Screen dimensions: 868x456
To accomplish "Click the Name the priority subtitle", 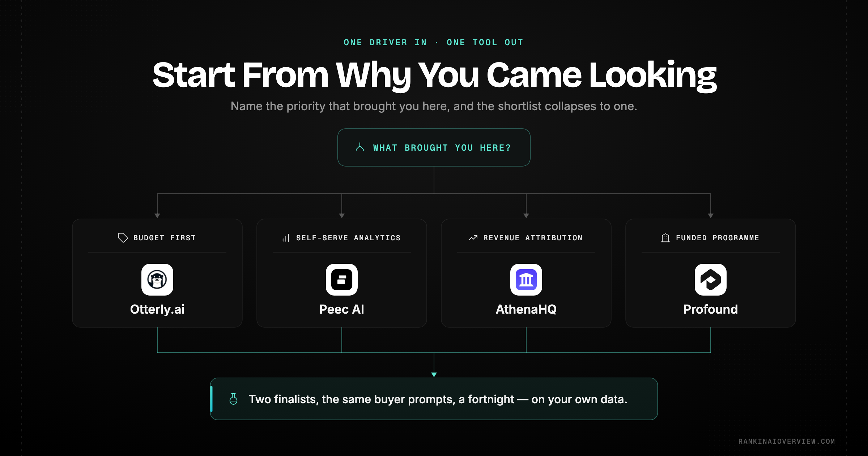I will point(434,106).
